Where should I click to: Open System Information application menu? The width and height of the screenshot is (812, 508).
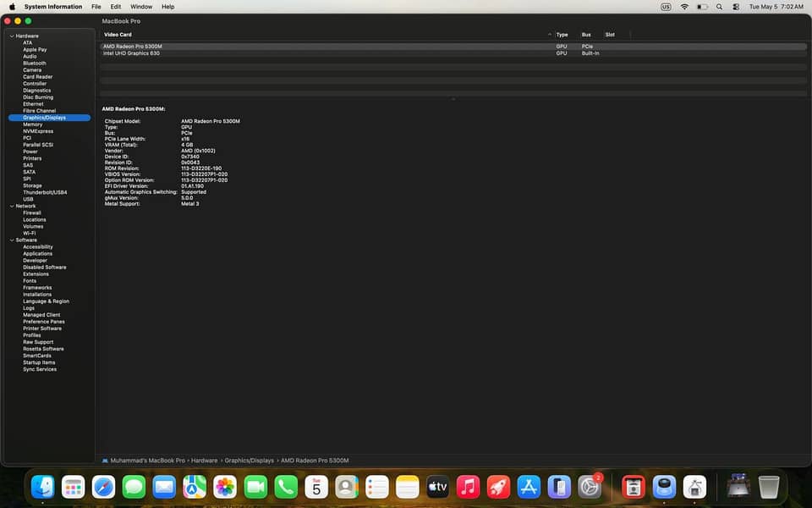pos(52,7)
